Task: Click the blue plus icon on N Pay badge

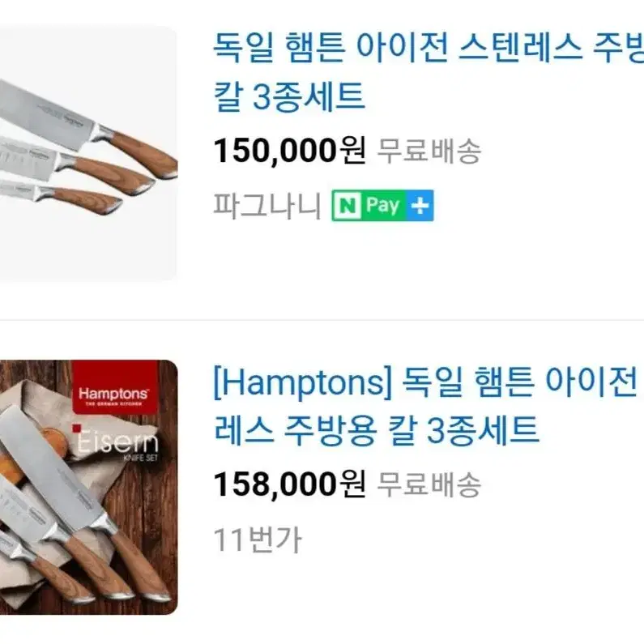Action: point(420,206)
